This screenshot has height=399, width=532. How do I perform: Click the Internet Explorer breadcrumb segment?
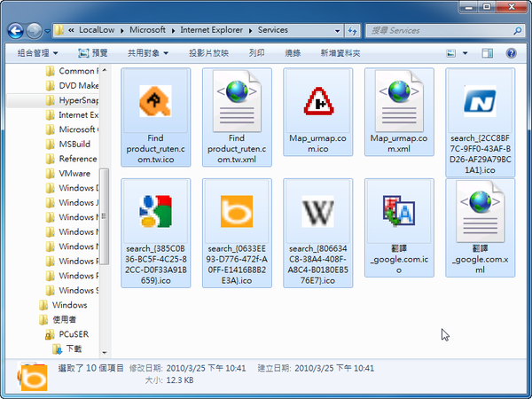point(212,30)
